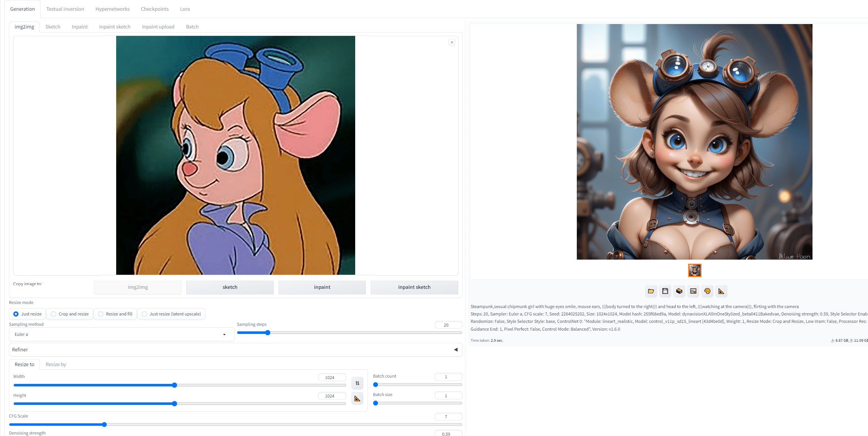Swap width and height values

(x=357, y=383)
